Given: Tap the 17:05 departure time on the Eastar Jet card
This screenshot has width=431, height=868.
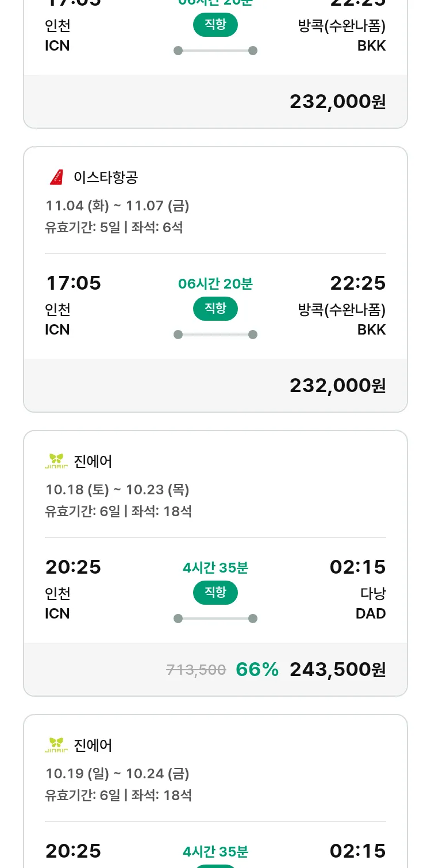Looking at the screenshot, I should [74, 283].
